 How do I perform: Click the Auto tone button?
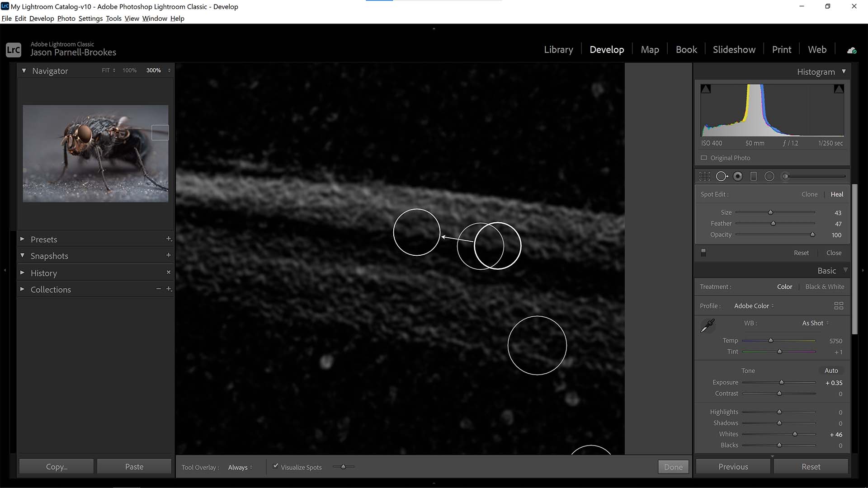(x=831, y=371)
